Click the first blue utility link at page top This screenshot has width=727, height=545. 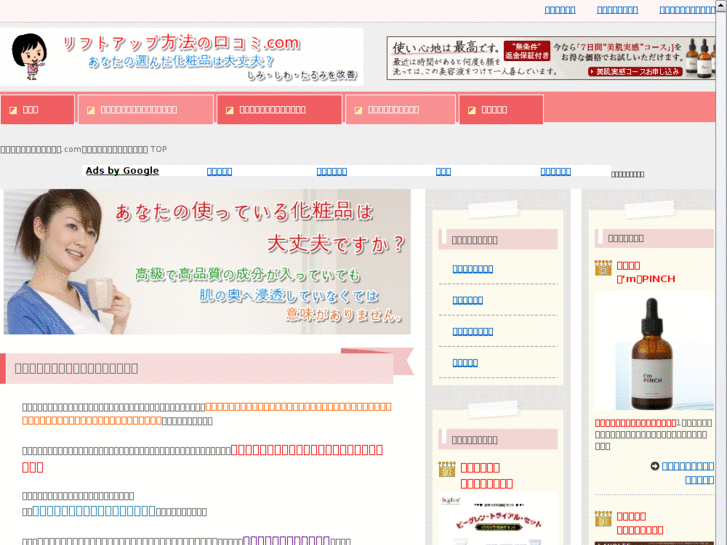pyautogui.click(x=560, y=10)
